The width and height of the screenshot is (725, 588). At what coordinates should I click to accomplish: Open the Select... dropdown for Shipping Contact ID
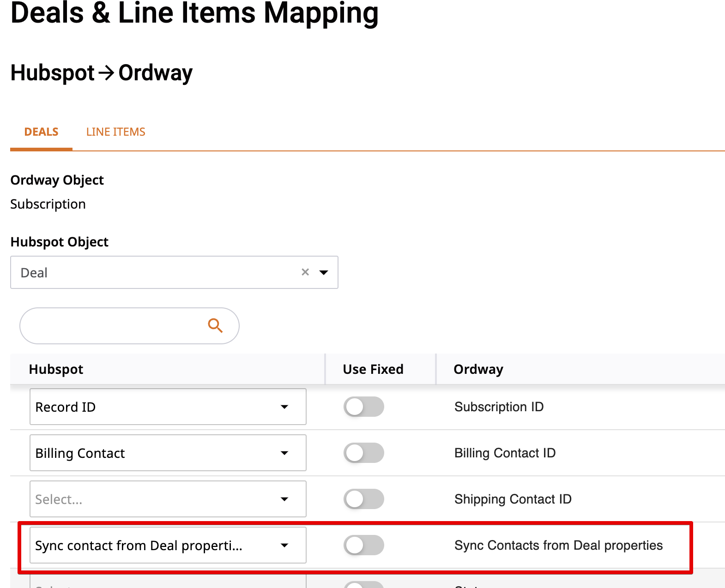point(168,499)
